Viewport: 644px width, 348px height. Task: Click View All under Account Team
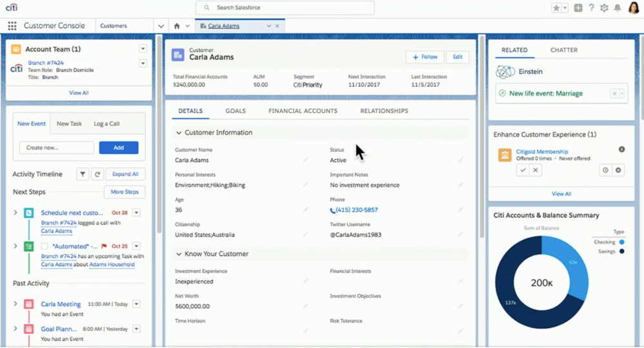[x=79, y=93]
